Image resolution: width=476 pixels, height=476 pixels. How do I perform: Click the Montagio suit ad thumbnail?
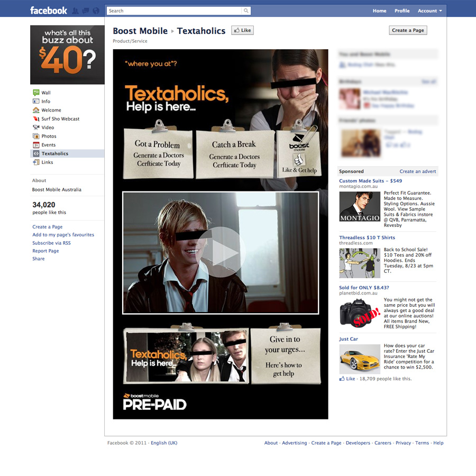click(x=360, y=206)
